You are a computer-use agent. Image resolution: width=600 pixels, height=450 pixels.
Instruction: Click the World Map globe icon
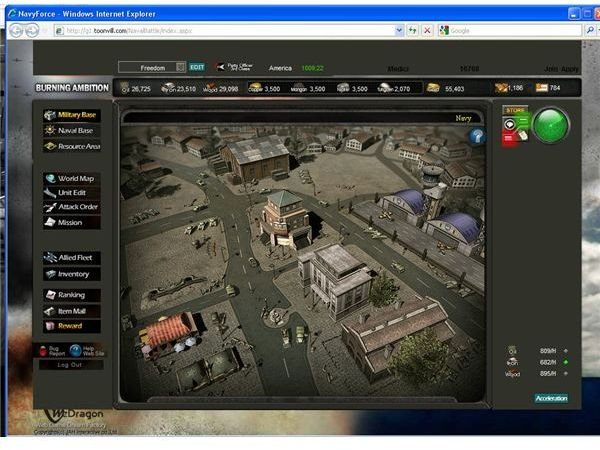[50, 178]
